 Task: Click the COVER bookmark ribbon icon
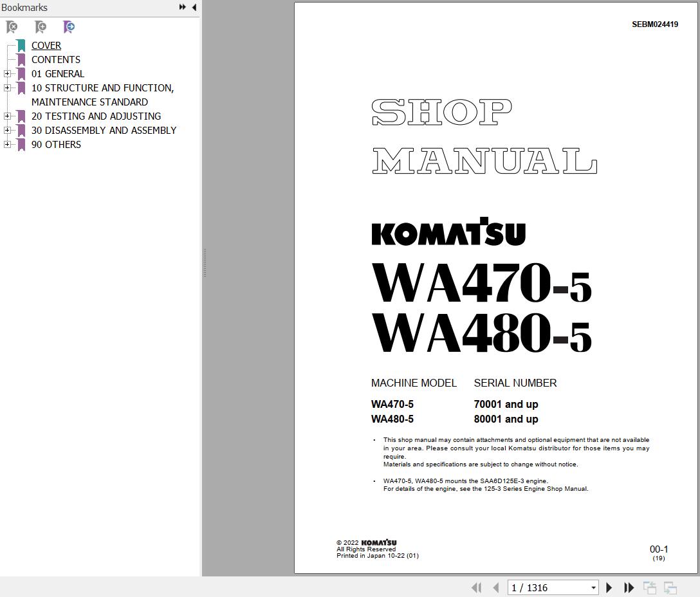(21, 46)
